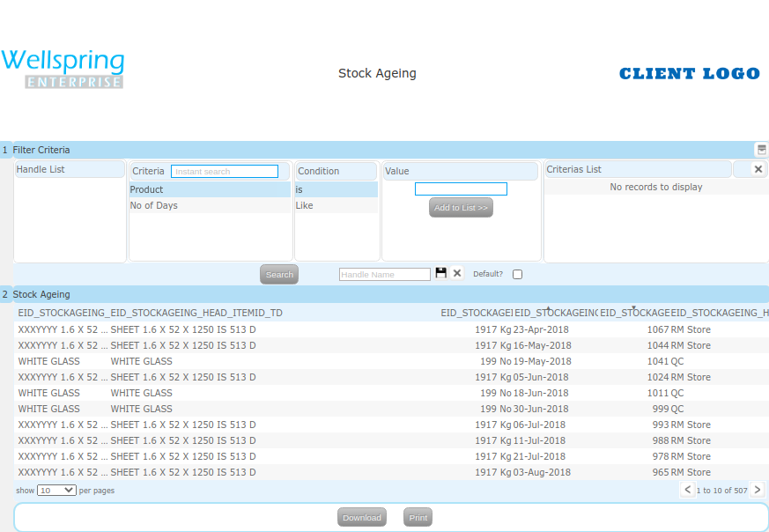Print the stock ageing report
Viewport: 769px width, 532px height.
pyautogui.click(x=418, y=518)
